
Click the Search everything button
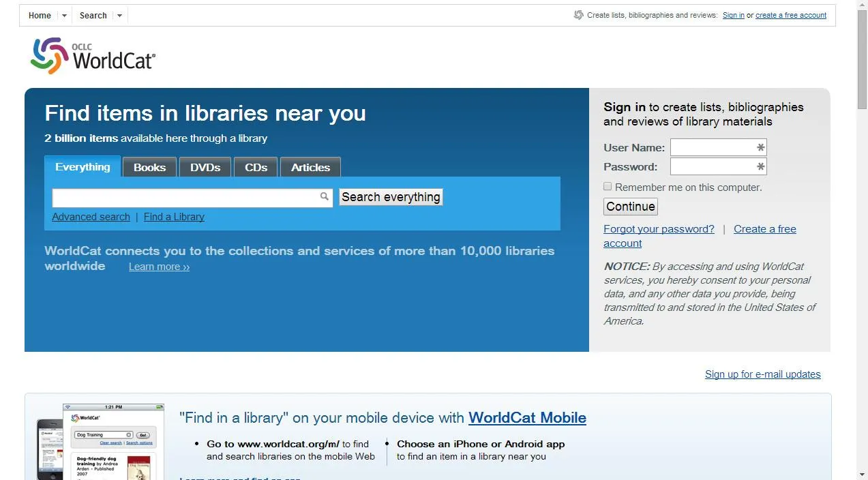[x=390, y=197]
